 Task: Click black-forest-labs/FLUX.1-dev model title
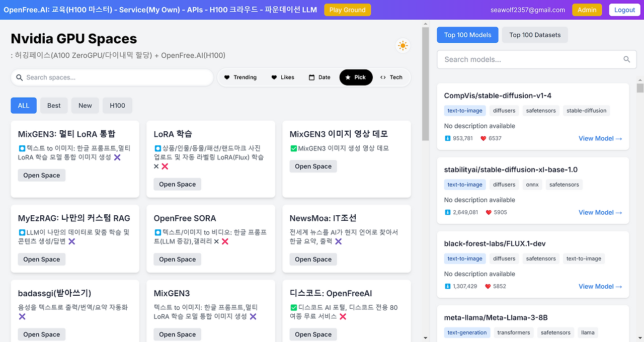(495, 243)
